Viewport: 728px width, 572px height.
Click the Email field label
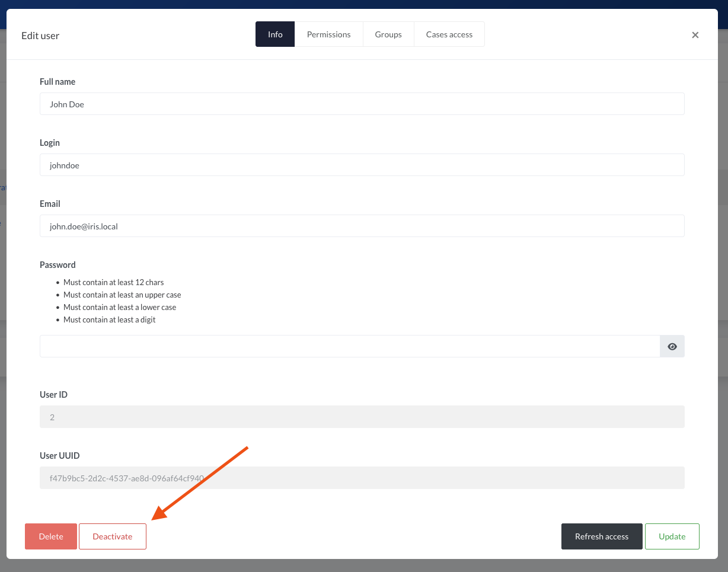click(x=49, y=203)
